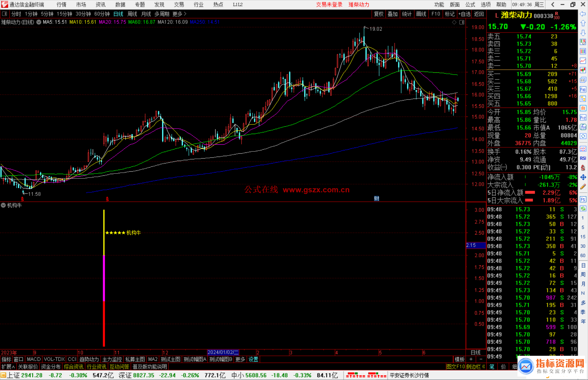Click the RSI indicator icon

[x=583, y=158]
